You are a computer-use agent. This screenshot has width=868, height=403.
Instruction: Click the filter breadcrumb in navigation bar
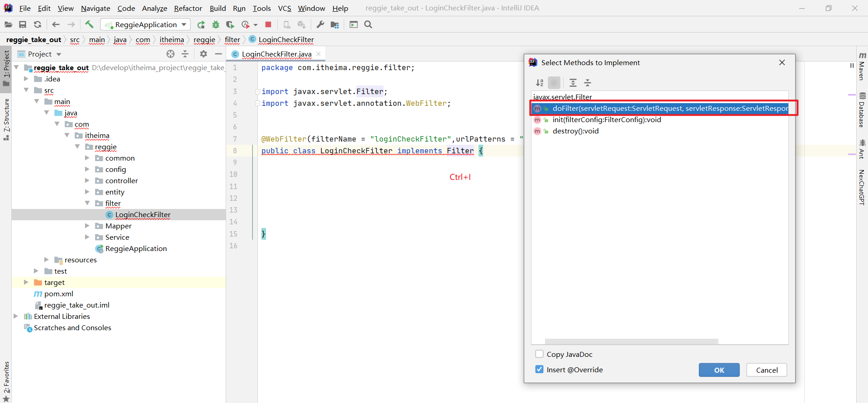[x=232, y=40]
